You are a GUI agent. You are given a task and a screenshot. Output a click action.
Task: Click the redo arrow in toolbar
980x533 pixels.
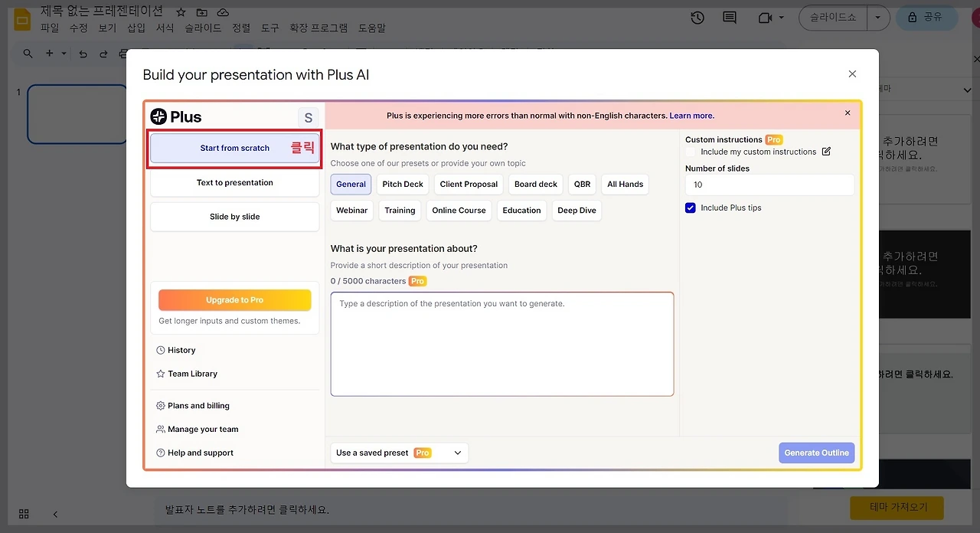103,54
